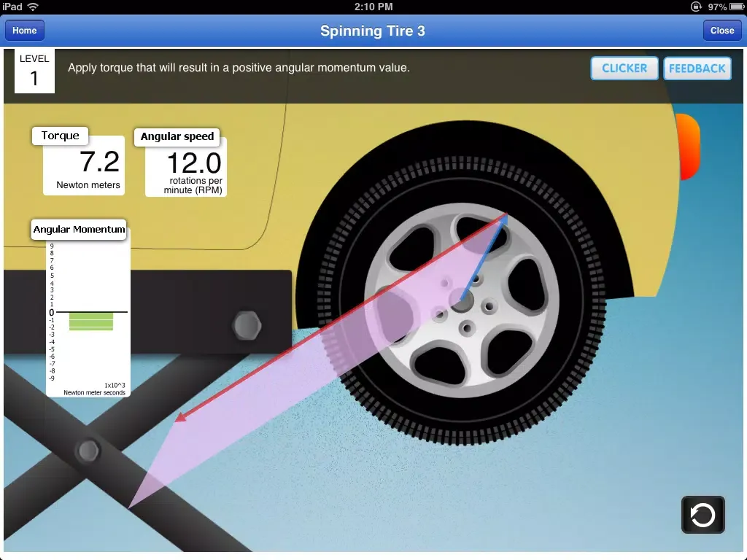The image size is (747, 560).
Task: Click the 'Newton meter seconds' graph unit
Action: point(94,393)
